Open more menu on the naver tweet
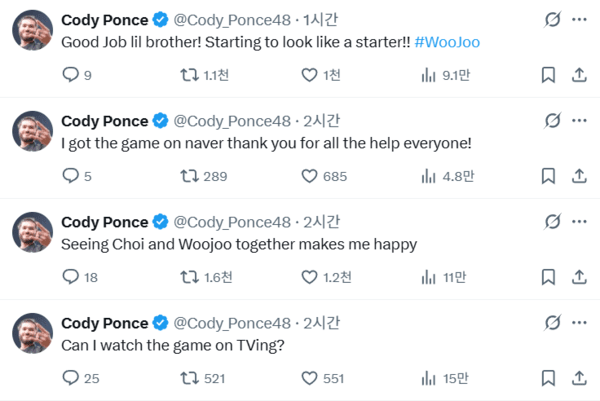 click(579, 121)
